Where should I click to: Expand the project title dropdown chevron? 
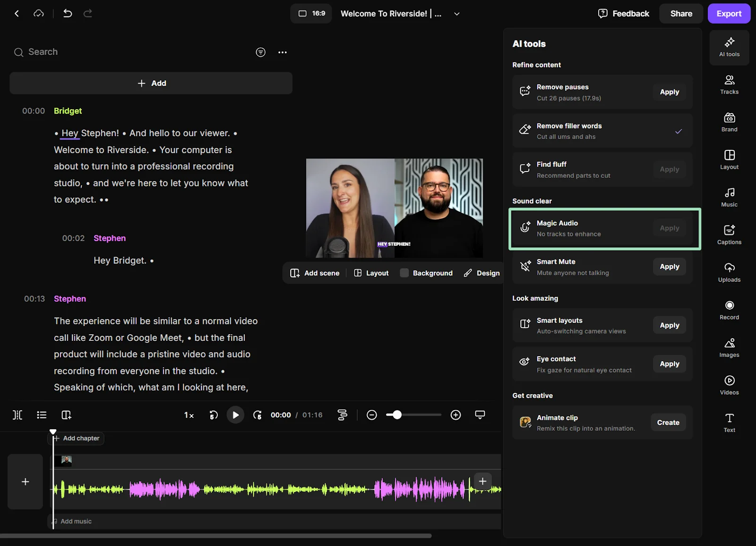[x=456, y=14]
